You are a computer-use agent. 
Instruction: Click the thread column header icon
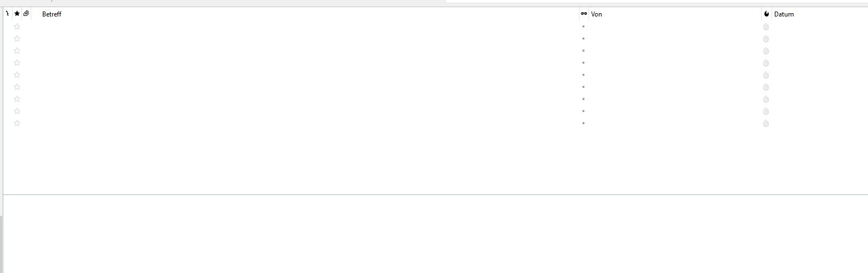click(7, 14)
